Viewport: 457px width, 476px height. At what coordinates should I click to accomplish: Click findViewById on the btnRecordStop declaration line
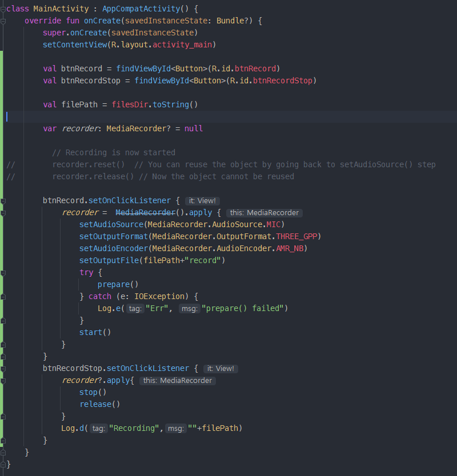tap(162, 80)
